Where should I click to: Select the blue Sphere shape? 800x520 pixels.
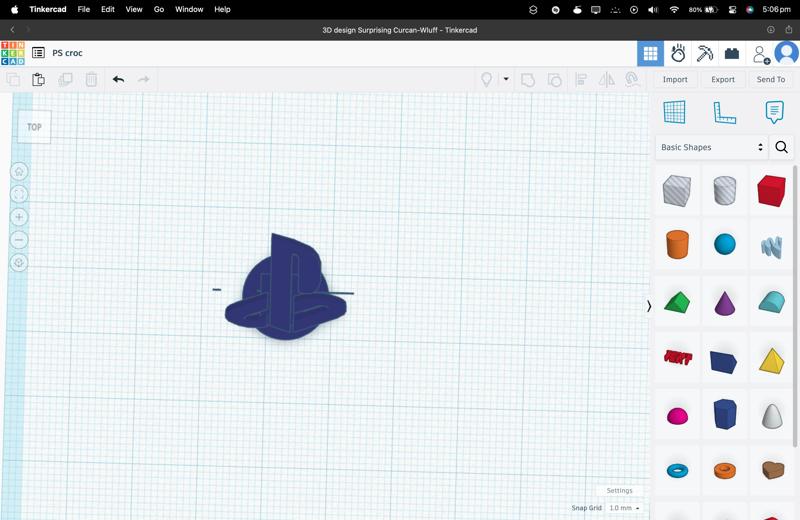click(724, 244)
